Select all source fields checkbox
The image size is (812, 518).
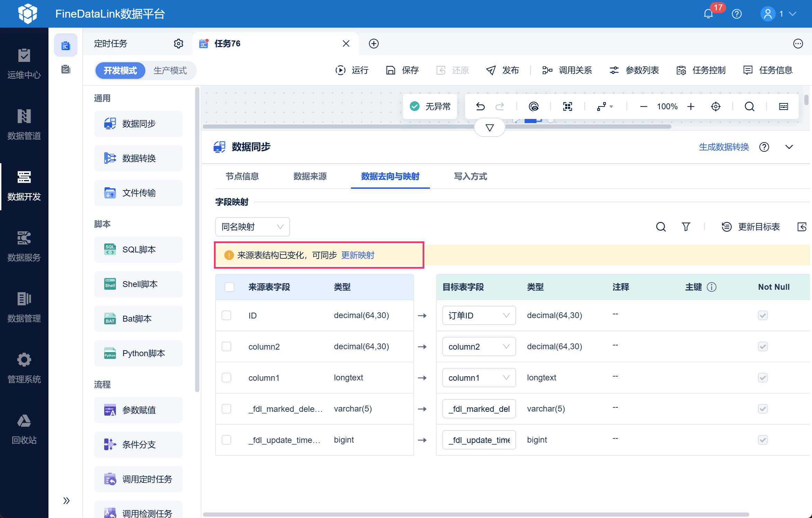coord(229,287)
